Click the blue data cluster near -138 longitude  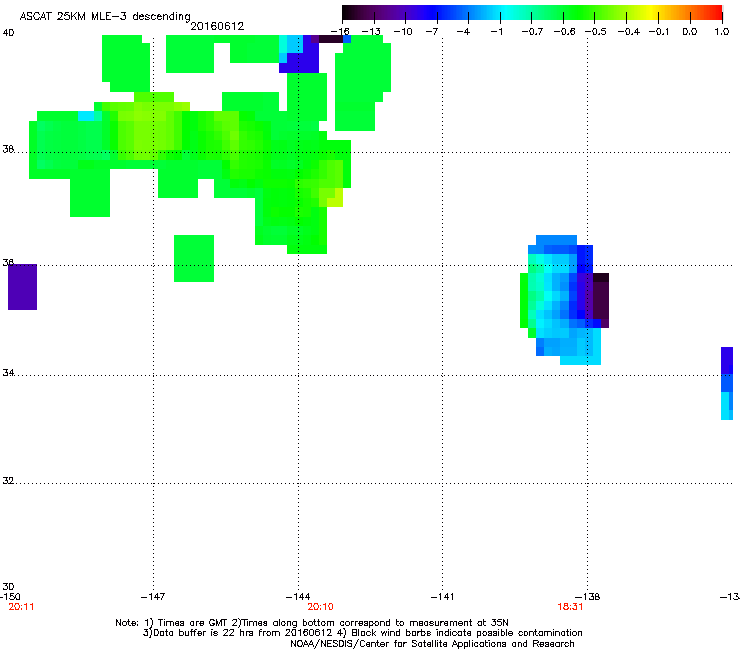564,300
